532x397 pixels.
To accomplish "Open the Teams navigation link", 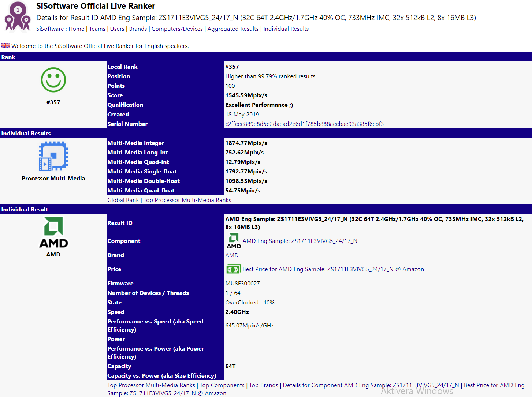I will (97, 29).
